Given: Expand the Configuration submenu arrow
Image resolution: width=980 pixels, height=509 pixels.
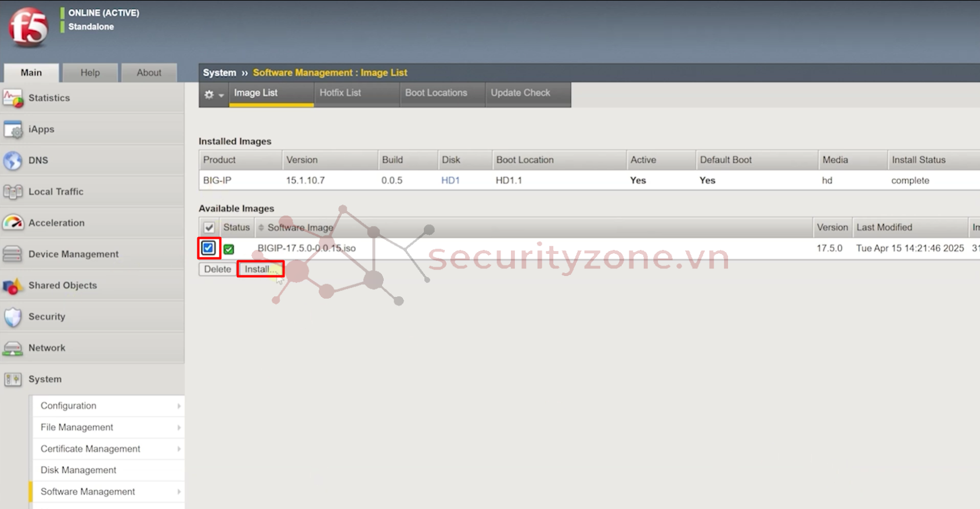Looking at the screenshot, I should pyautogui.click(x=179, y=406).
